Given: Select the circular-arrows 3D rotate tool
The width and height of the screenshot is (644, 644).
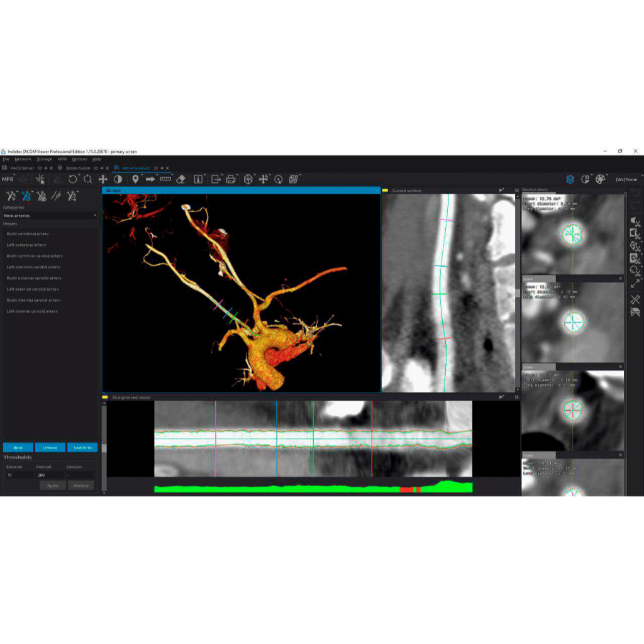Looking at the screenshot, I should click(87, 179).
